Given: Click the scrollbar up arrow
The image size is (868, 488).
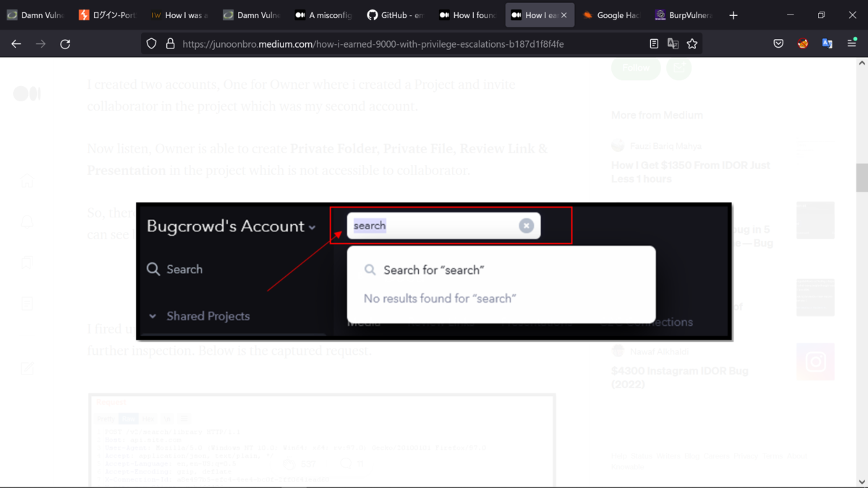Looking at the screenshot, I should [861, 64].
